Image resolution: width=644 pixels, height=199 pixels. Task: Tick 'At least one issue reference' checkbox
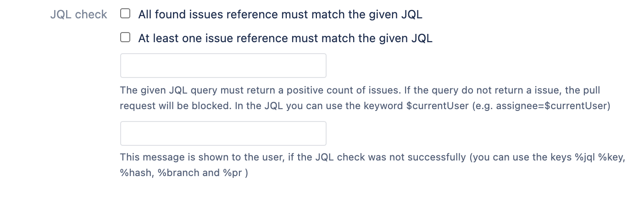(125, 38)
